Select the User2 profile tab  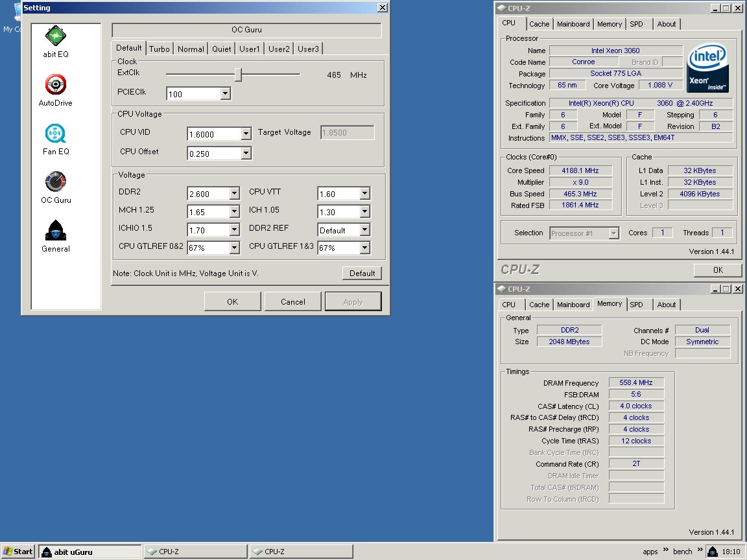coord(279,49)
